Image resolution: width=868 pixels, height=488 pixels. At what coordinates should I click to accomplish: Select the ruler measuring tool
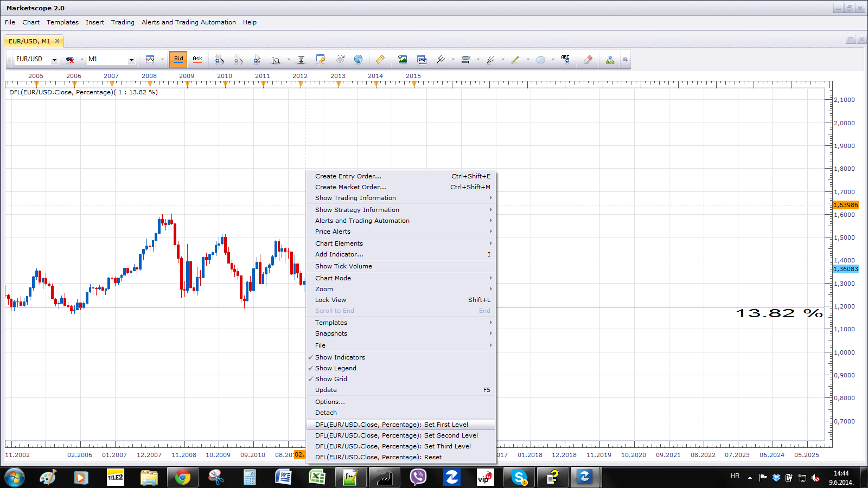click(x=380, y=59)
